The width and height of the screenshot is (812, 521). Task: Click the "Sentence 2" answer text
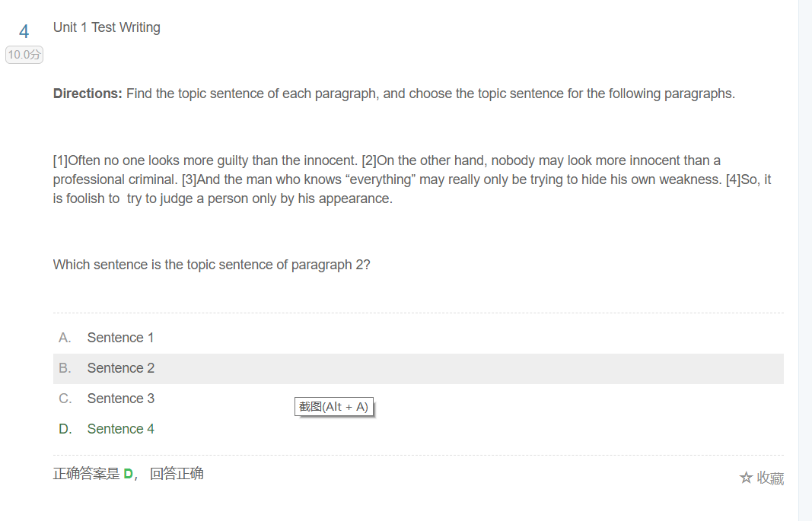pos(120,368)
